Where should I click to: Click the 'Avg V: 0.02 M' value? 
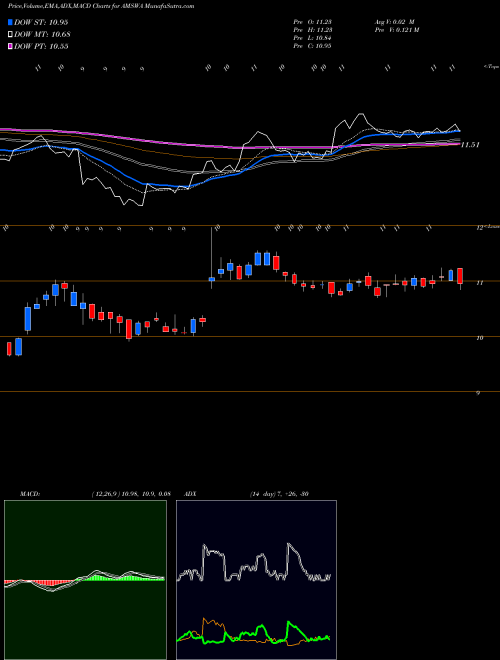click(395, 22)
